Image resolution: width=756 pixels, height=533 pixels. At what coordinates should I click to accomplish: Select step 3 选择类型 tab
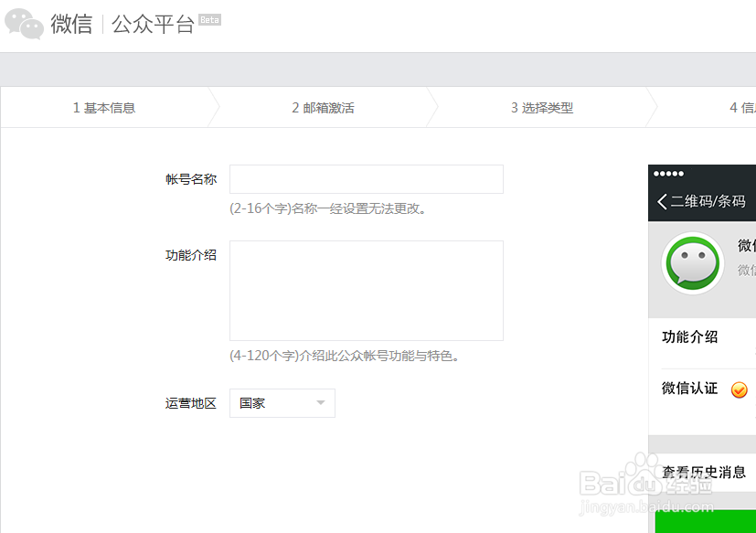542,108
